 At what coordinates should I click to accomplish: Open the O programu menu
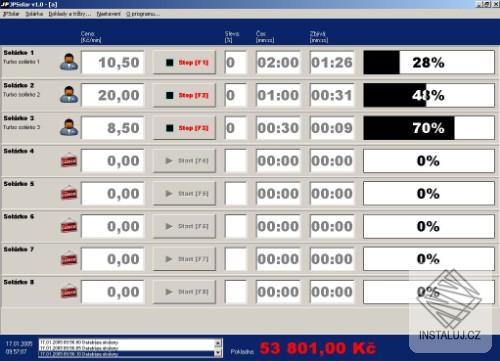143,14
